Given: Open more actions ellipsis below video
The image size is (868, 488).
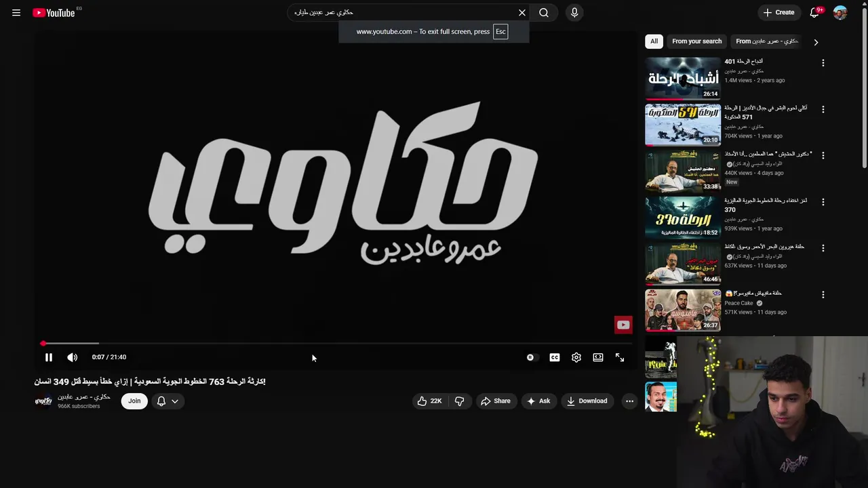Looking at the screenshot, I should pos(629,401).
